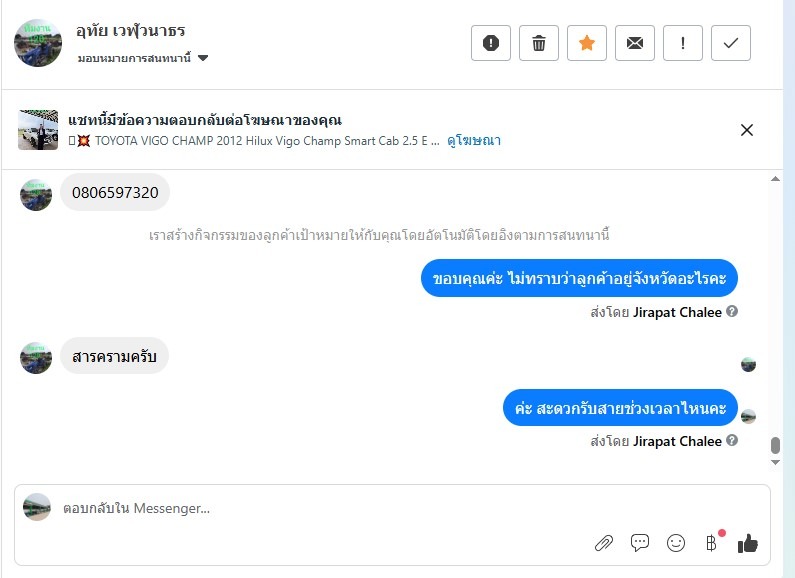Flag conversation as priority with exclamation icon
795x578 pixels.
[x=682, y=43]
